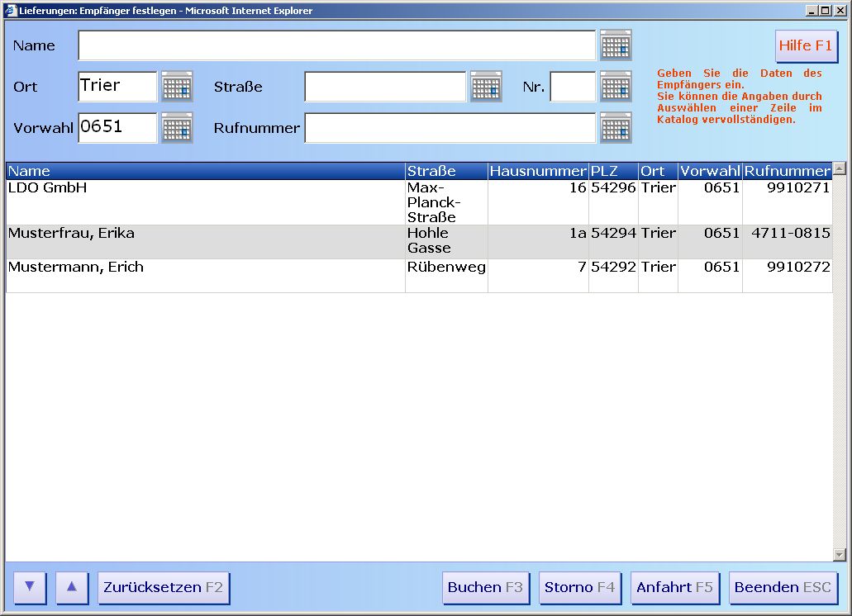852x616 pixels.
Task: Click the catalog icon next to Rufnummer
Action: coord(616,128)
